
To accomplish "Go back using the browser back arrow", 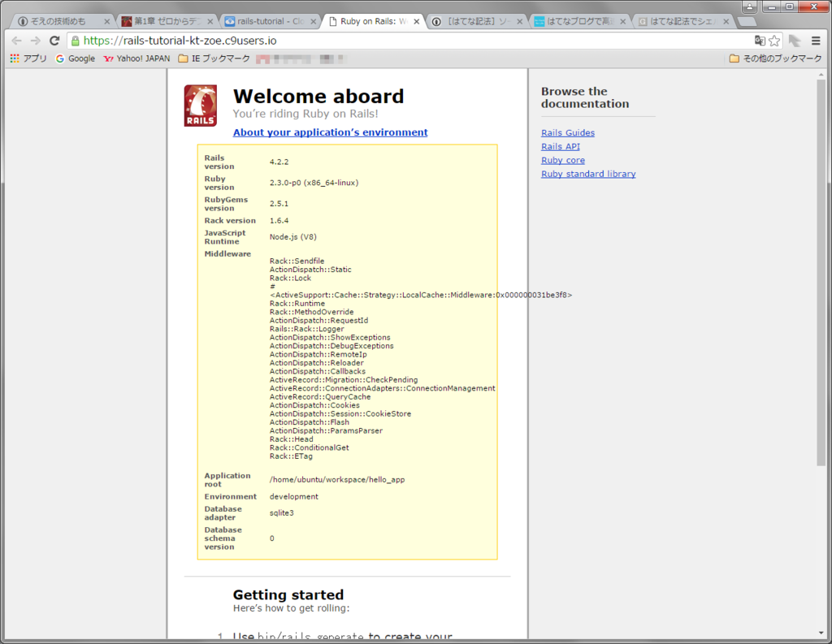I will coord(16,41).
